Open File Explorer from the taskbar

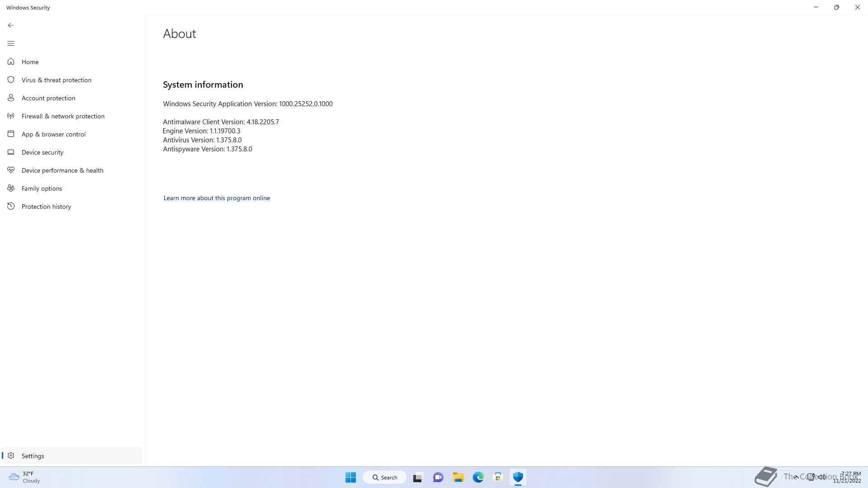click(458, 477)
